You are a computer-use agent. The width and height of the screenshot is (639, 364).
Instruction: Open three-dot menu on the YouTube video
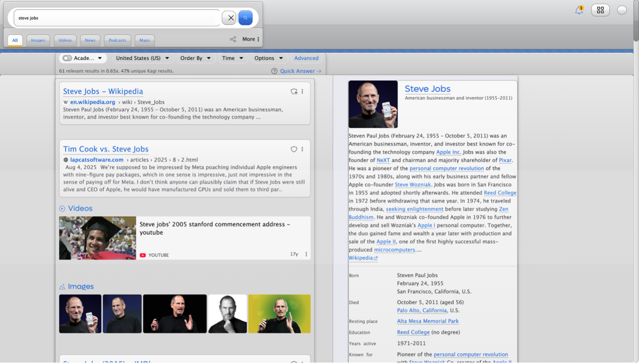coord(306,254)
